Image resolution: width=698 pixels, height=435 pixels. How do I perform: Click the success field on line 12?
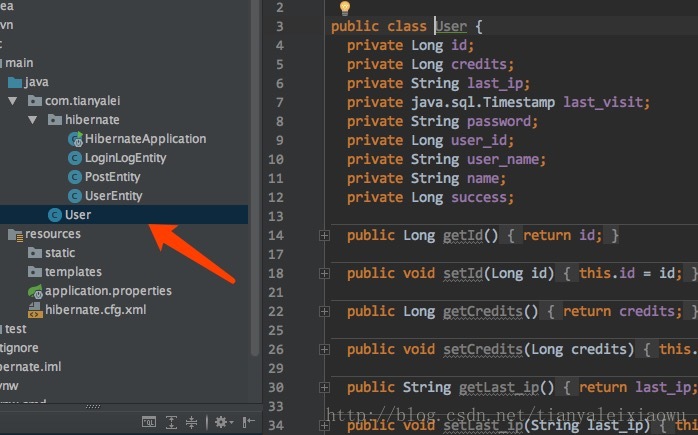point(479,197)
